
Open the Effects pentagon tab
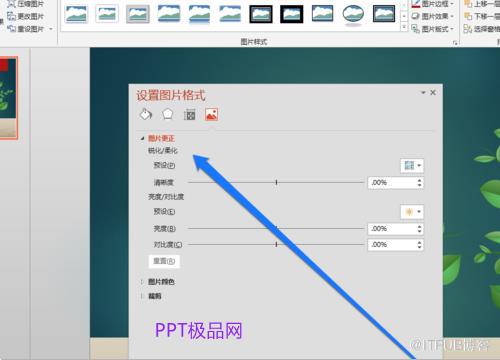[x=168, y=115]
